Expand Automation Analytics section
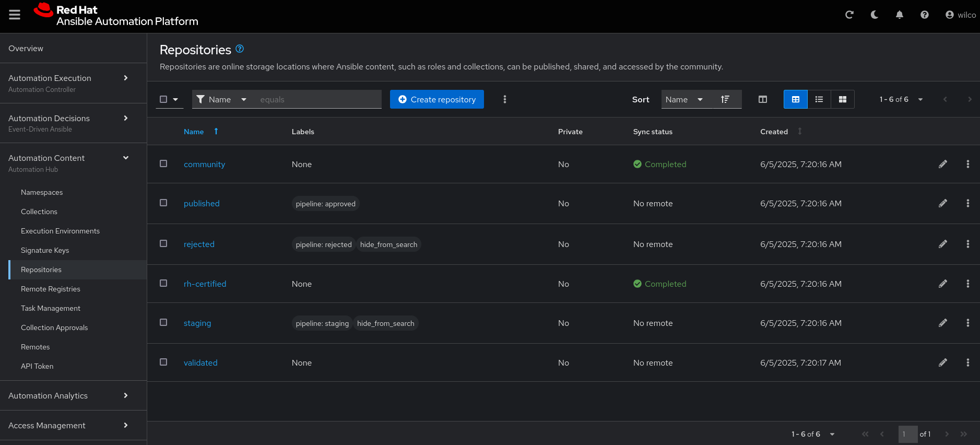Viewport: 980px width, 445px height. pyautogui.click(x=73, y=395)
